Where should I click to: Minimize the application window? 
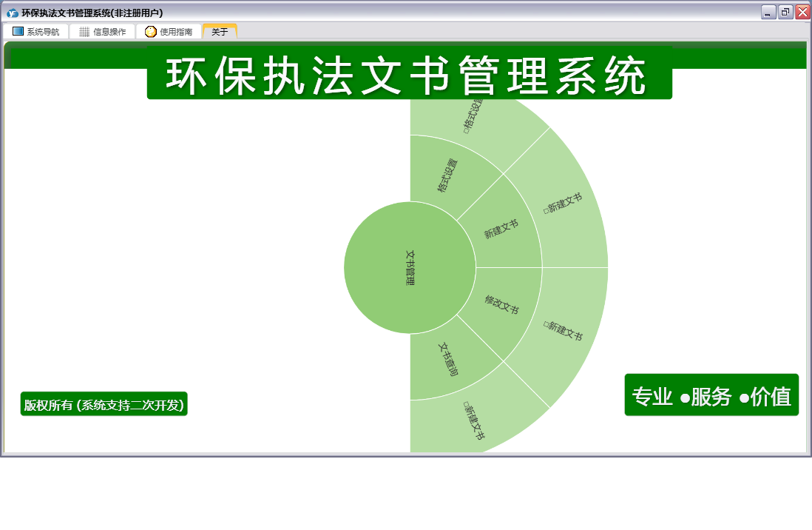point(768,13)
